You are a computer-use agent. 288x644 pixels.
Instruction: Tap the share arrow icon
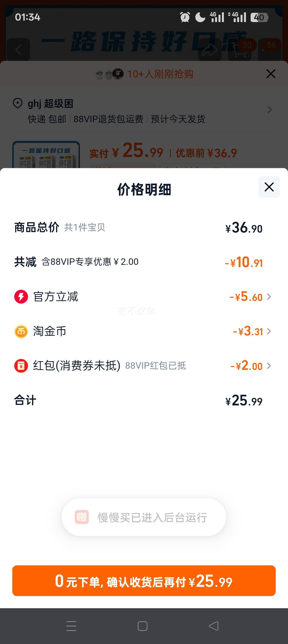point(210,50)
